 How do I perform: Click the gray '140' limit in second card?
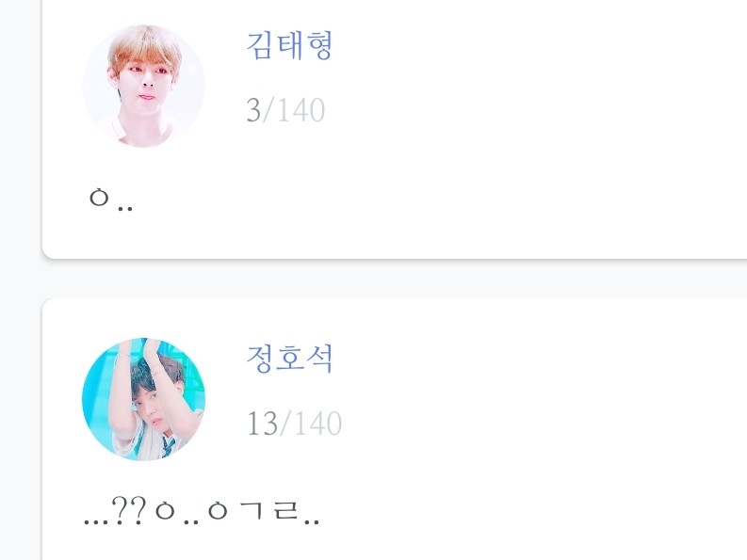tap(318, 423)
